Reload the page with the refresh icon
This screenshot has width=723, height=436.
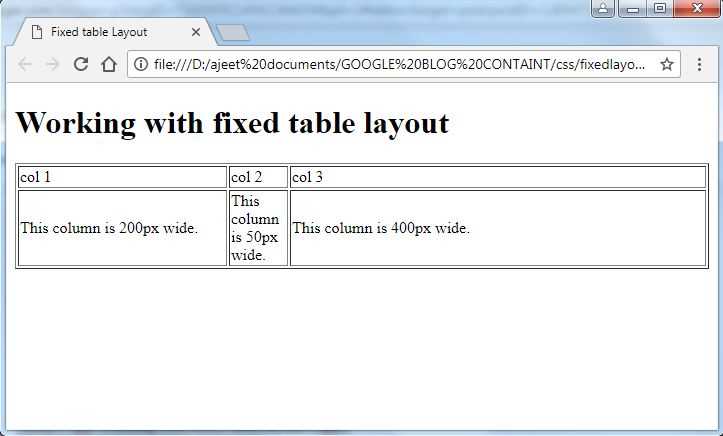[81, 64]
